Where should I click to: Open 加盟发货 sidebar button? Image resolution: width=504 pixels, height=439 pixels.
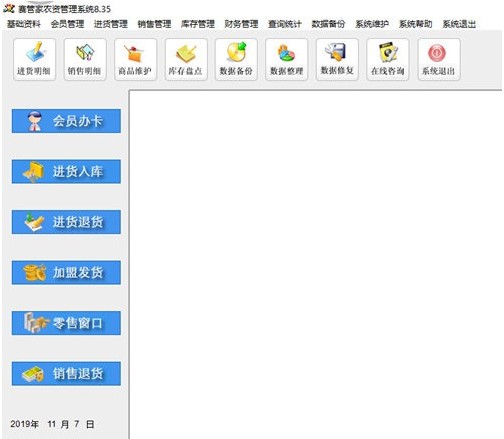coord(66,272)
